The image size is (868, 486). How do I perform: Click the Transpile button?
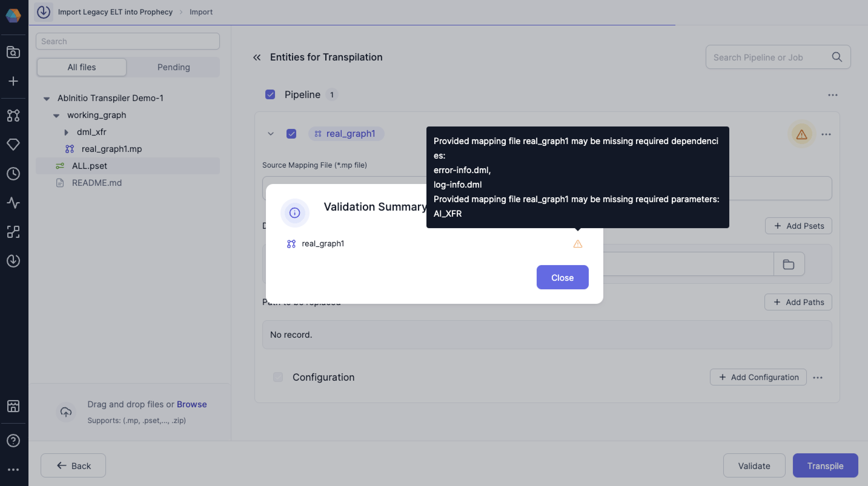click(x=825, y=465)
